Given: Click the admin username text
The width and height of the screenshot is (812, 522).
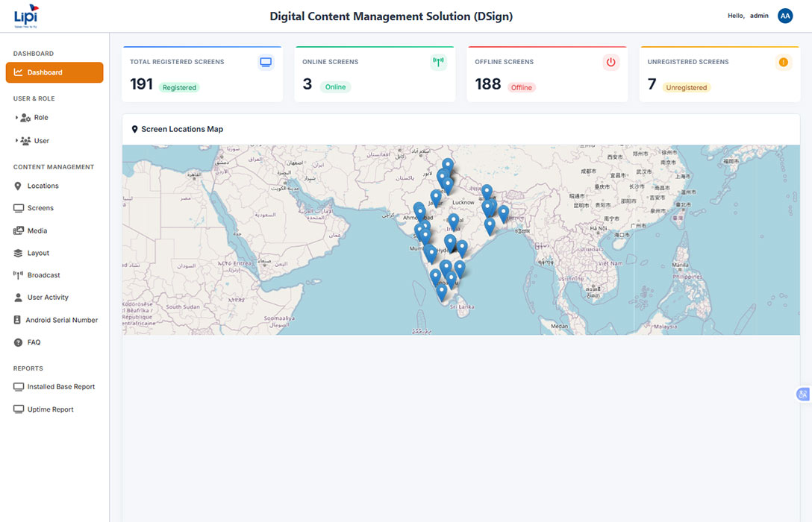Looking at the screenshot, I should [x=759, y=16].
